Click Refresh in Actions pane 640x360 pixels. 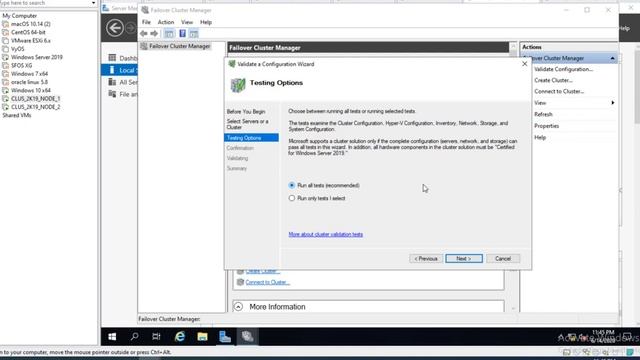coord(543,114)
